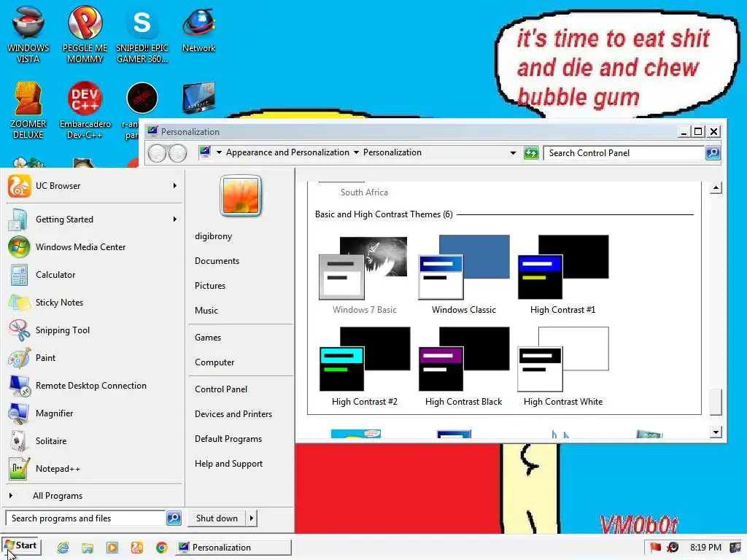Open the WINDOWS VISTA desktop icon
Screen dimensions: 747x560
click(x=28, y=34)
